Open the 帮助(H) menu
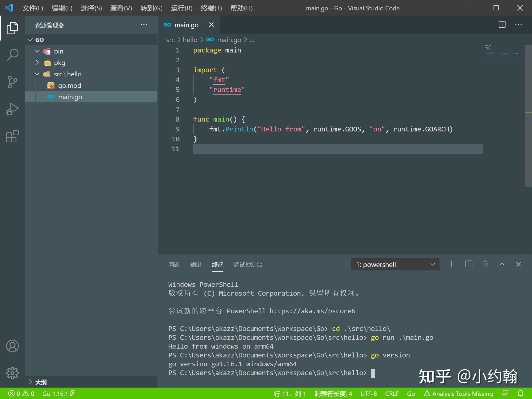The width and height of the screenshot is (532, 399). click(241, 8)
